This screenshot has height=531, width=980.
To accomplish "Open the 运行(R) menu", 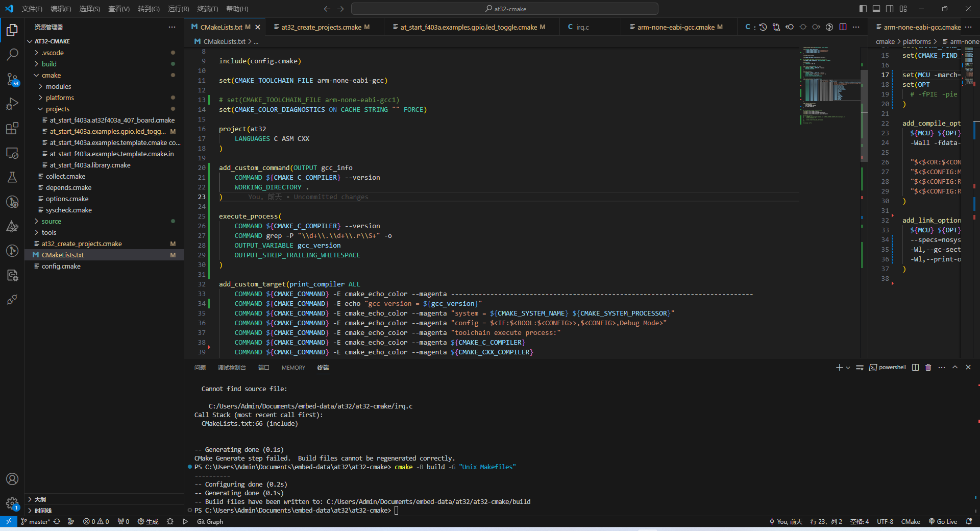I will (178, 9).
